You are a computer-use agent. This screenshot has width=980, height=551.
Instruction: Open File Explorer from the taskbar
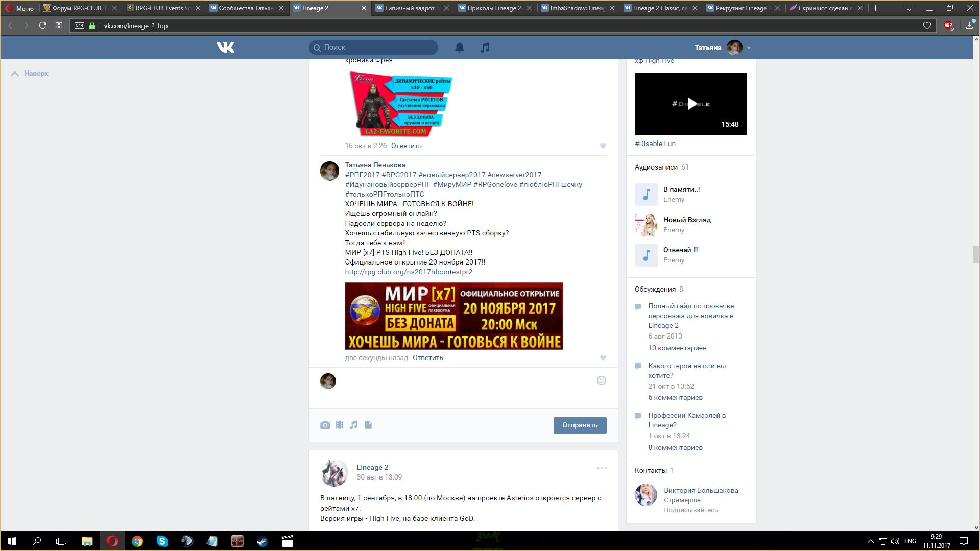point(87,541)
